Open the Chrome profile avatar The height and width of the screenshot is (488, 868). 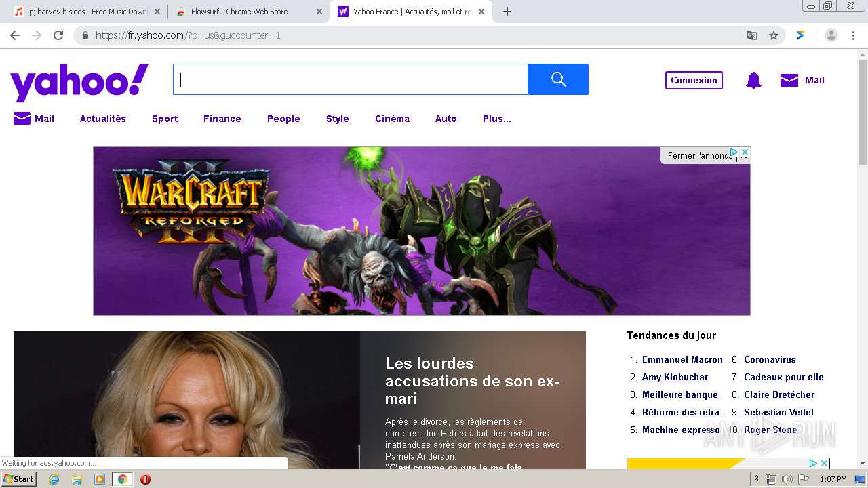point(831,35)
